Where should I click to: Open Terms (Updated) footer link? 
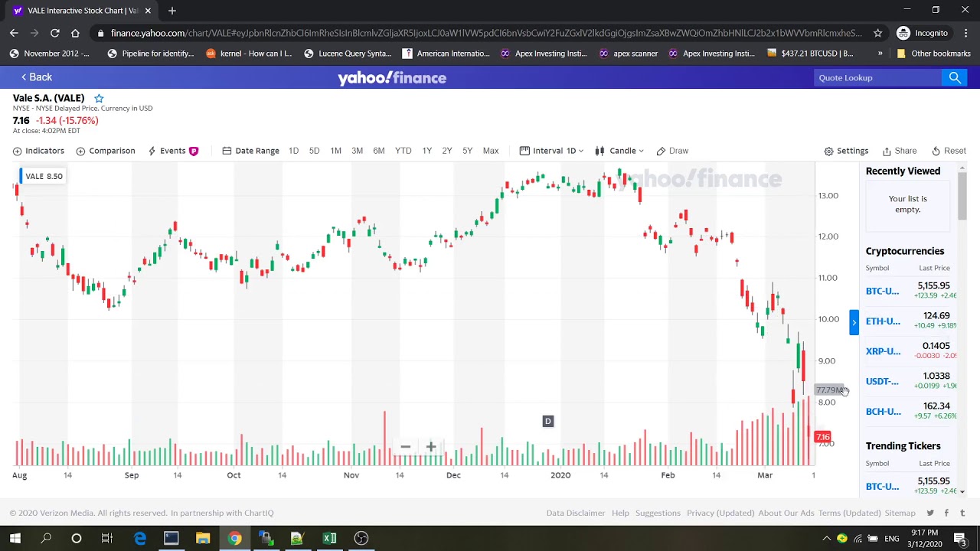point(849,513)
